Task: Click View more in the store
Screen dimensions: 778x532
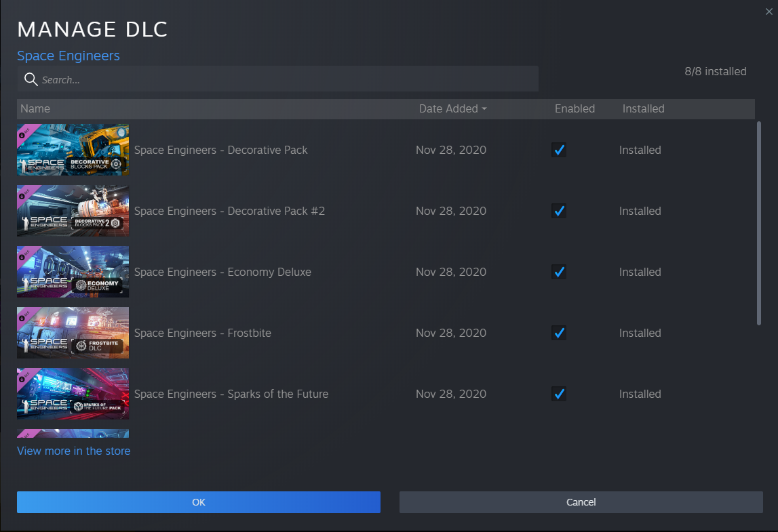Action: 73,451
